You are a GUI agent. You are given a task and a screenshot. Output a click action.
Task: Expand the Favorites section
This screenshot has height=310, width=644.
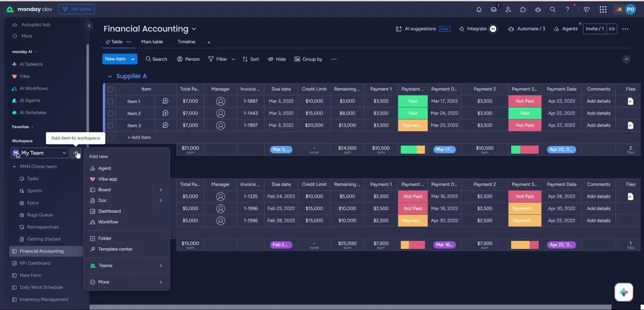pyautogui.click(x=23, y=127)
